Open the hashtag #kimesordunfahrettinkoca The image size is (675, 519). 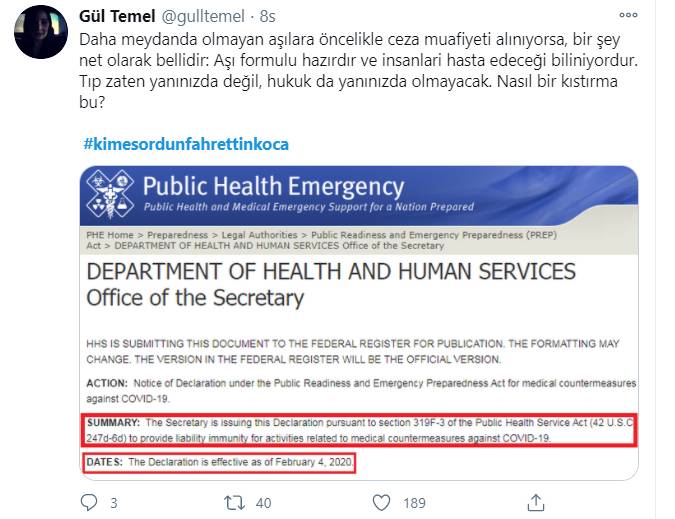[186, 144]
